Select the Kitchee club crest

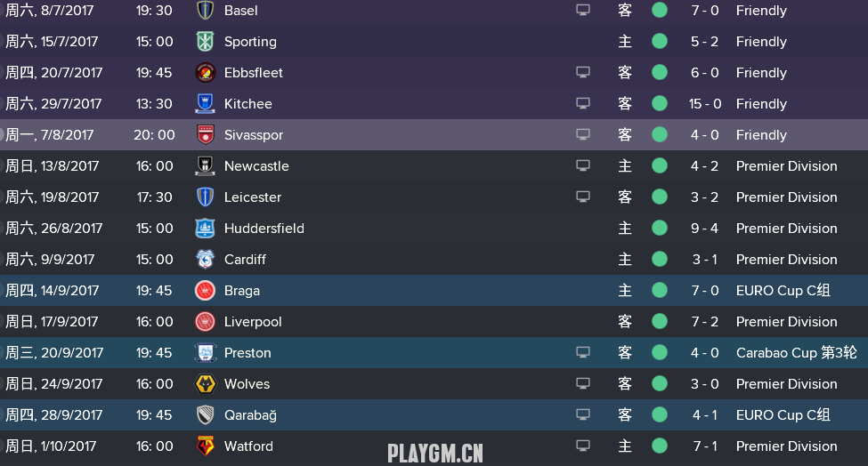[x=205, y=104]
